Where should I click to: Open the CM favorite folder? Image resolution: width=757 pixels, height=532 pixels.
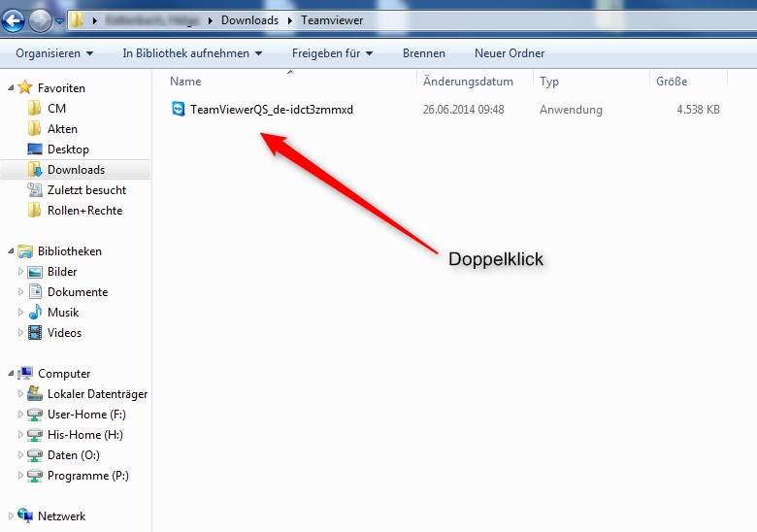tap(56, 109)
